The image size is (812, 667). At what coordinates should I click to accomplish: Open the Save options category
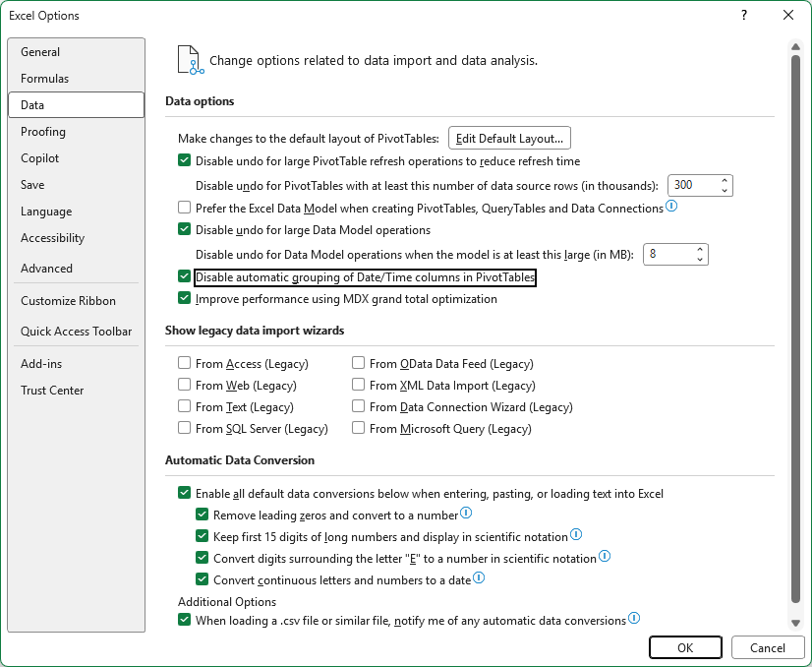point(76,185)
